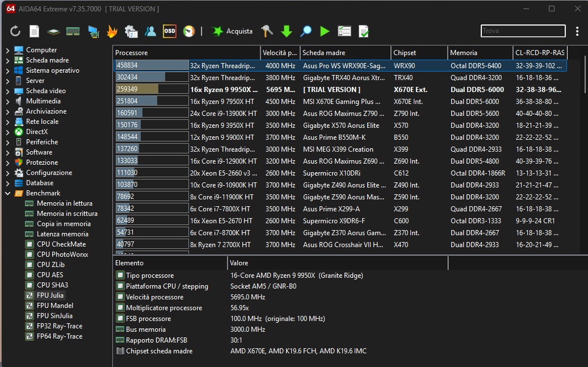Open the CPU ZLib benchmark
The height and width of the screenshot is (367, 588).
click(x=51, y=265)
